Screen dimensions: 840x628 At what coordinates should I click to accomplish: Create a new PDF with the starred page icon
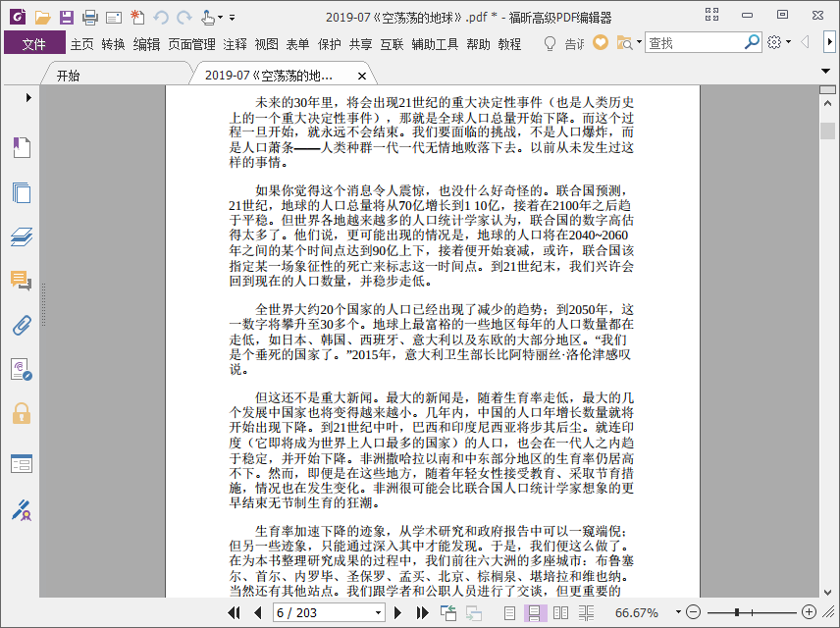137,17
